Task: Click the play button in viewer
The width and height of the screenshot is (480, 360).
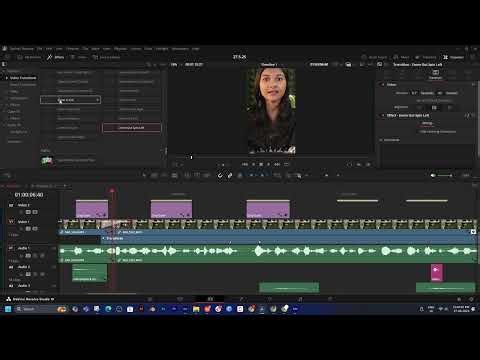Action: pos(269,164)
